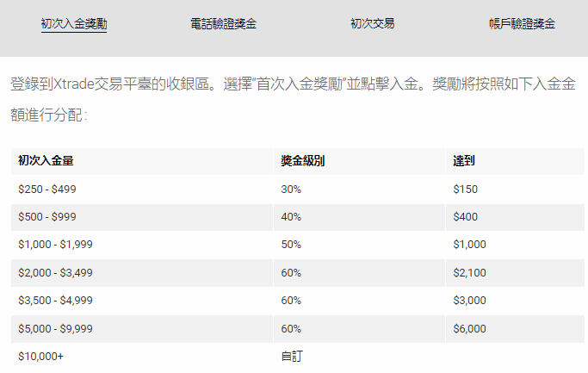The width and height of the screenshot is (588, 373).
Task: Click the $1,000 - $1,999 deposit range cell
Action: tap(142, 245)
